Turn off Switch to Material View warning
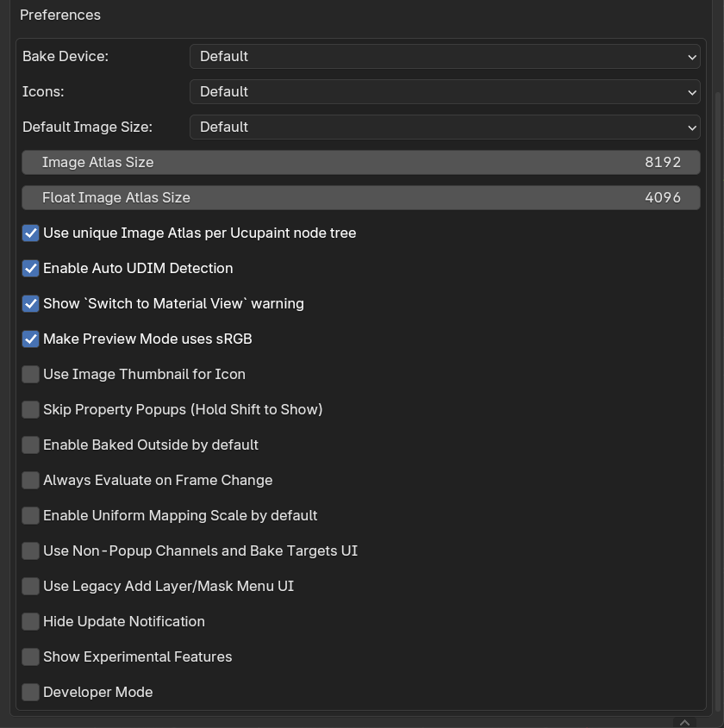Screen dimensions: 724x728 31,303
